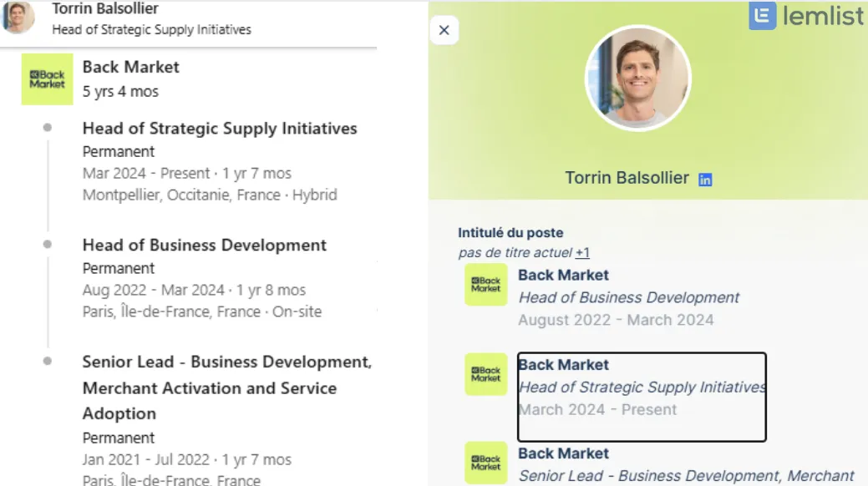Open Torrin Balsollier's LinkedIn icon in lemlist
This screenshot has width=868, height=486.
[705, 180]
